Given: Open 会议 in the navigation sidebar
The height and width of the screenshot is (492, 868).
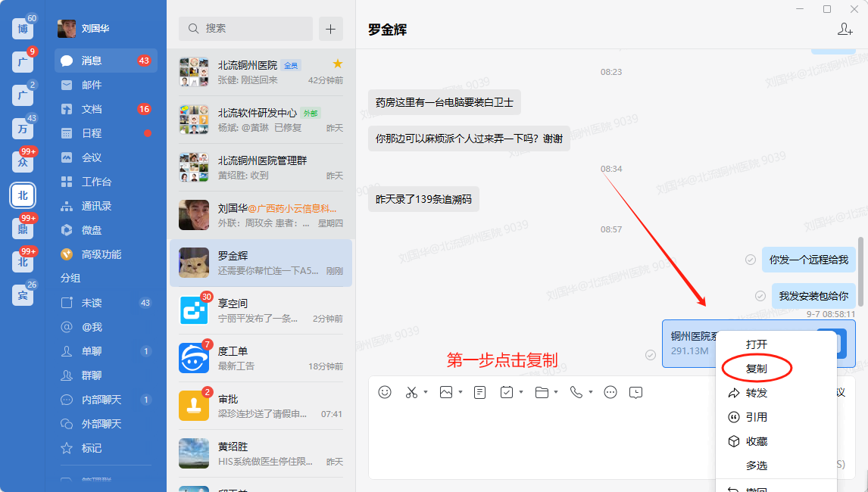Looking at the screenshot, I should click(106, 157).
